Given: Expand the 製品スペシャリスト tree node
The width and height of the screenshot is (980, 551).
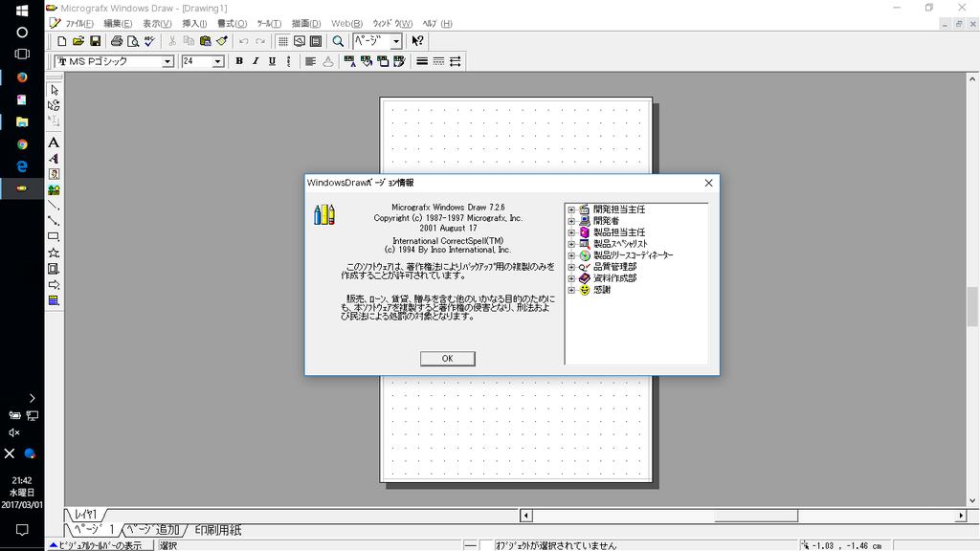Looking at the screenshot, I should pos(571,244).
